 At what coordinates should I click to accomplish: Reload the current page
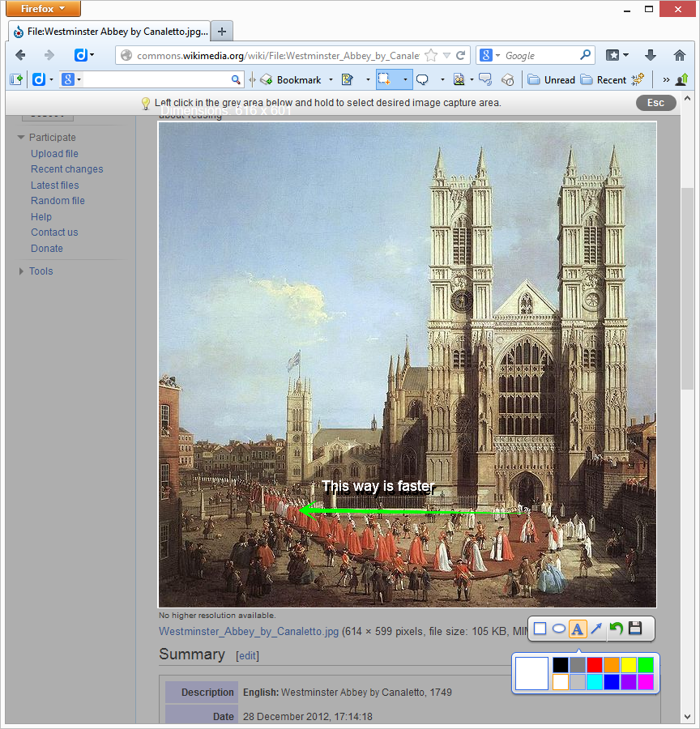460,55
